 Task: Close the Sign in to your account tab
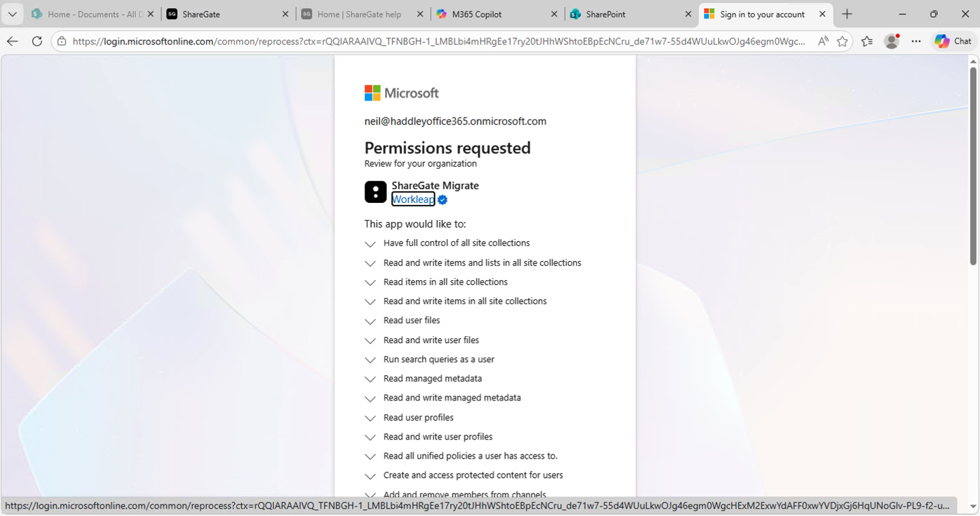tap(823, 14)
